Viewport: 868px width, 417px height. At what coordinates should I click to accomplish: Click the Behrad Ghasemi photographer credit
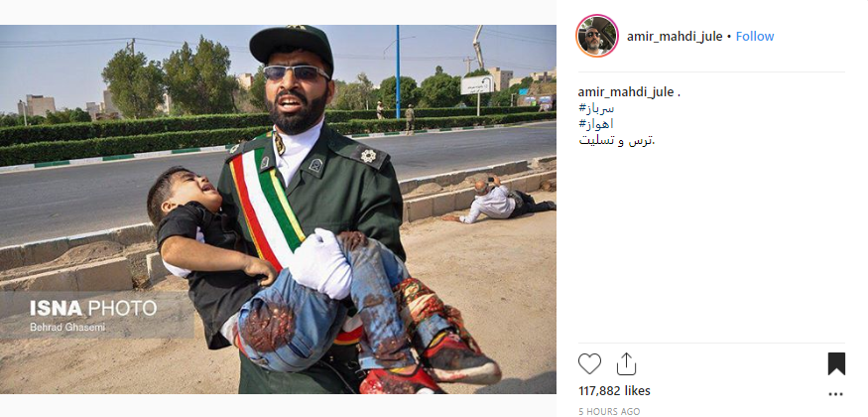point(67,328)
